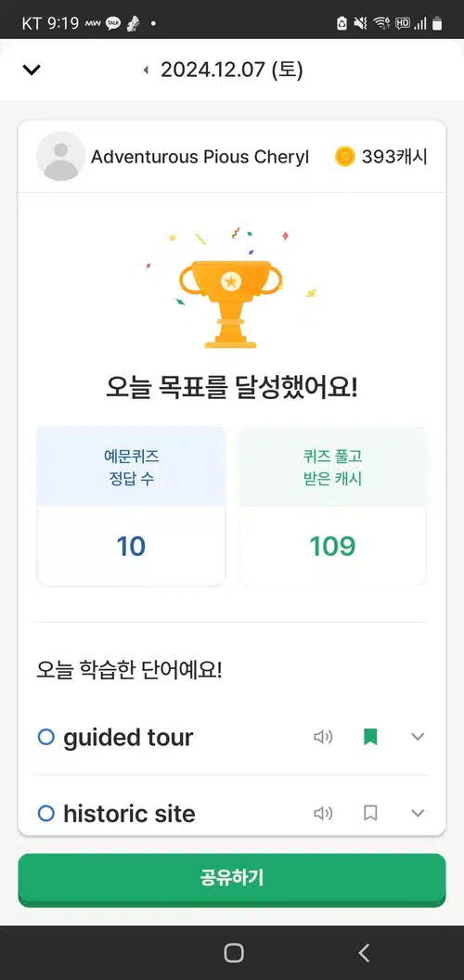Tap the 공유하기 share button
This screenshot has height=980, width=464.
[x=232, y=879]
